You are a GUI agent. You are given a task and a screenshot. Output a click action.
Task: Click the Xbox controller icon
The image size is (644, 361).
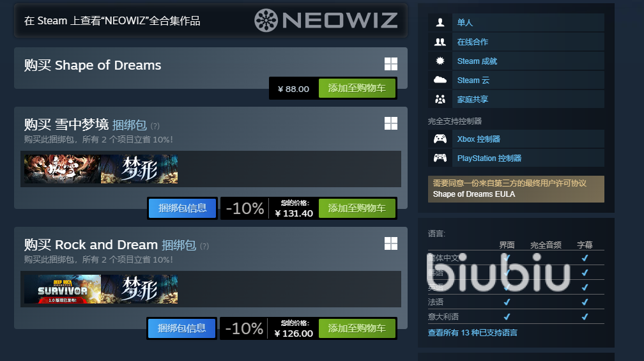click(440, 139)
